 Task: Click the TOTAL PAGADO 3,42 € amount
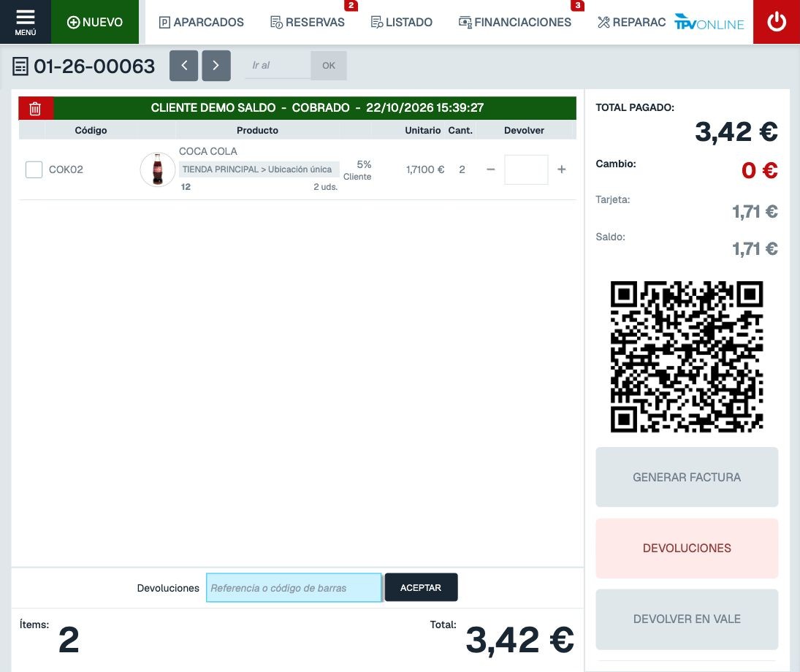(736, 132)
